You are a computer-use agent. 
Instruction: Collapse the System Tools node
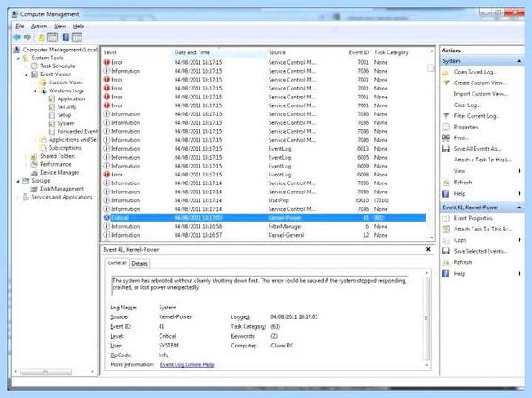pos(18,59)
